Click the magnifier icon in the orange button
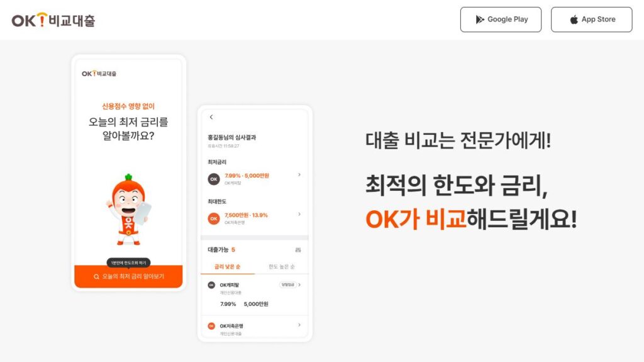 pos(96,276)
